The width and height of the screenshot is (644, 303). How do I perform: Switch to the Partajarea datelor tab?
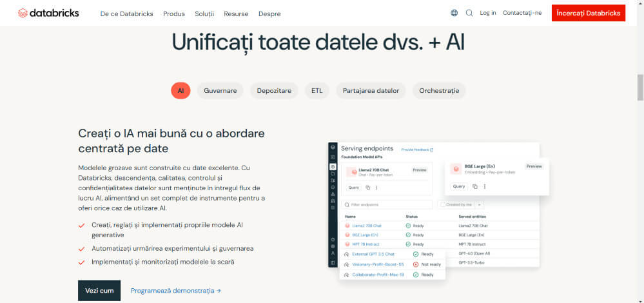pyautogui.click(x=371, y=91)
